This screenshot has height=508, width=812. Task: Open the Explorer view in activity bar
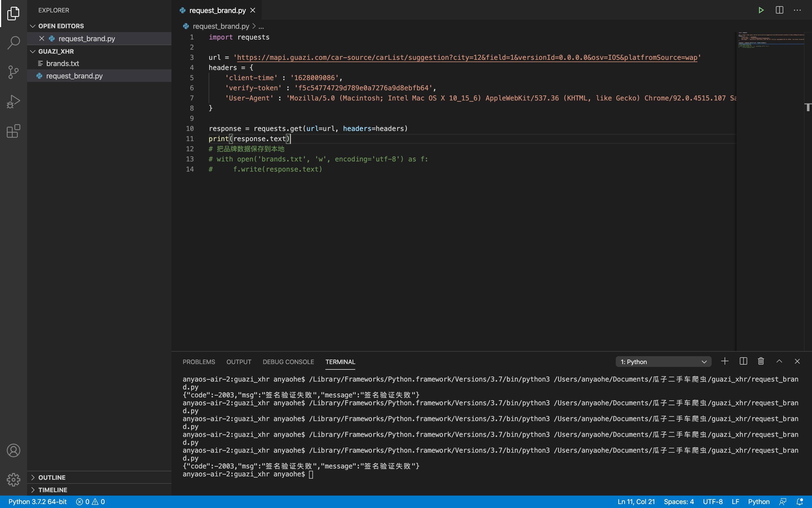14,14
